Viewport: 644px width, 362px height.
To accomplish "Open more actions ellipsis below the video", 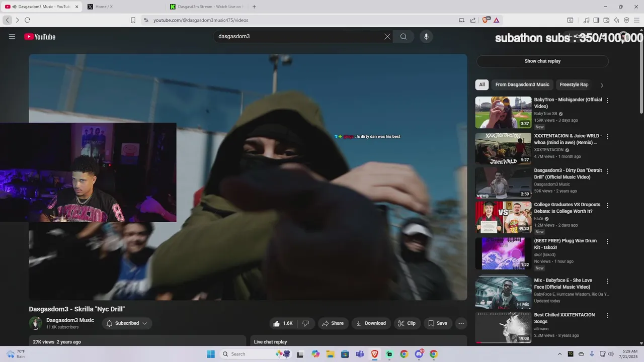I will pyautogui.click(x=461, y=323).
